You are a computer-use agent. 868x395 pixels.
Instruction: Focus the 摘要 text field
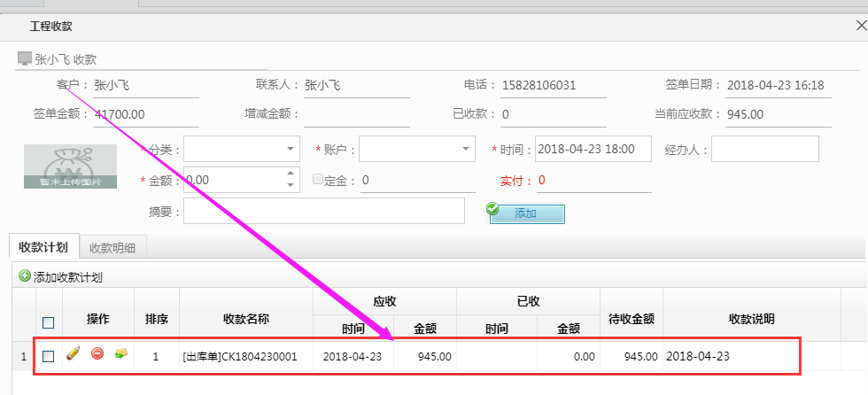click(x=323, y=212)
